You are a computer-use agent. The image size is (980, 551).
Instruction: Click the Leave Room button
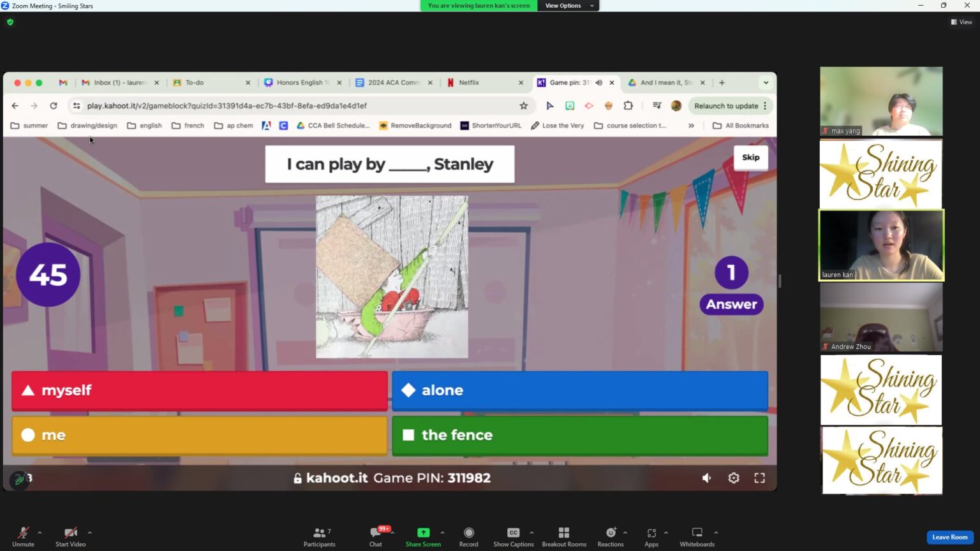[x=949, y=537]
